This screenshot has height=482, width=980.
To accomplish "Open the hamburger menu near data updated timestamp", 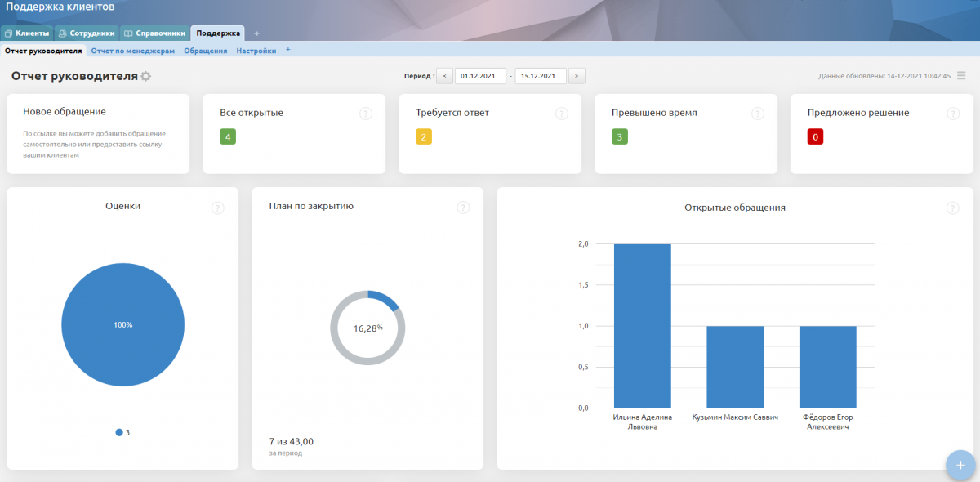I will coord(961,76).
